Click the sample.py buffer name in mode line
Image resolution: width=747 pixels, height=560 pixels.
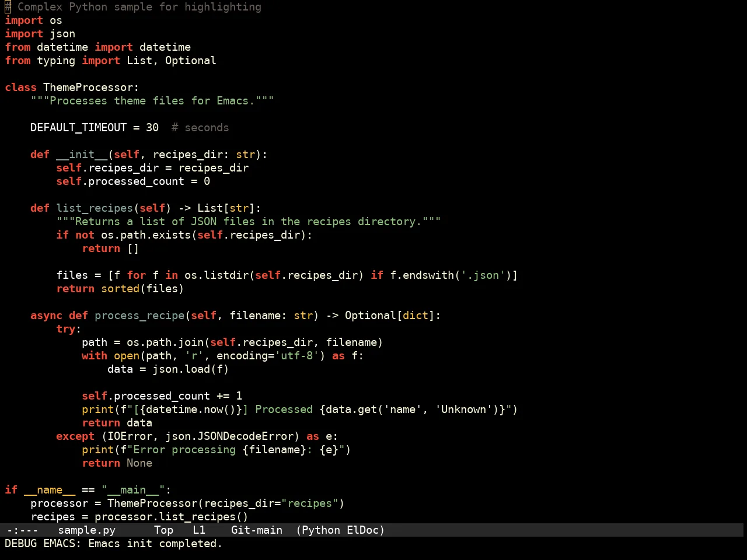[87, 530]
